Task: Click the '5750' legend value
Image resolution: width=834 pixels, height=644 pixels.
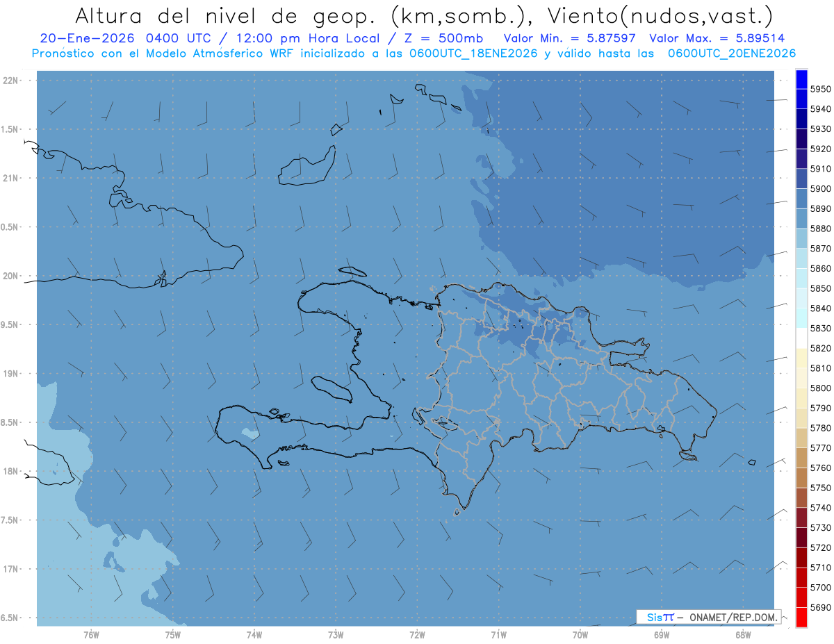Action: (821, 488)
